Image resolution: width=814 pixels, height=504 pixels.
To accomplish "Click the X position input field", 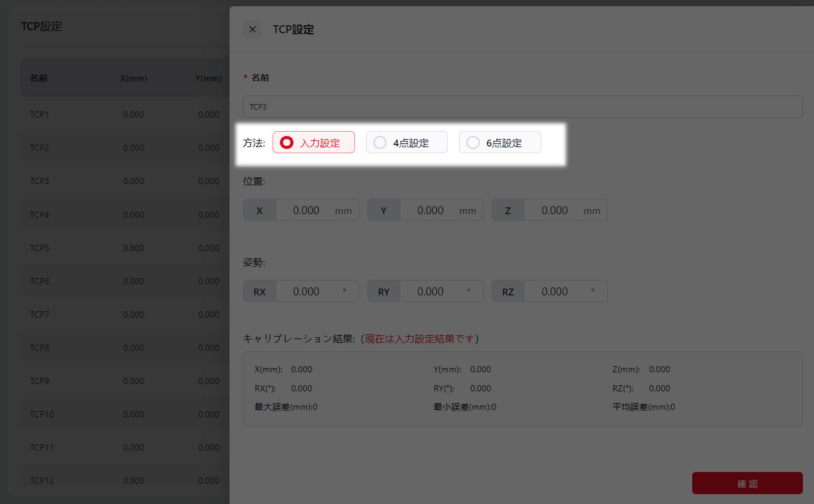I will tap(306, 210).
